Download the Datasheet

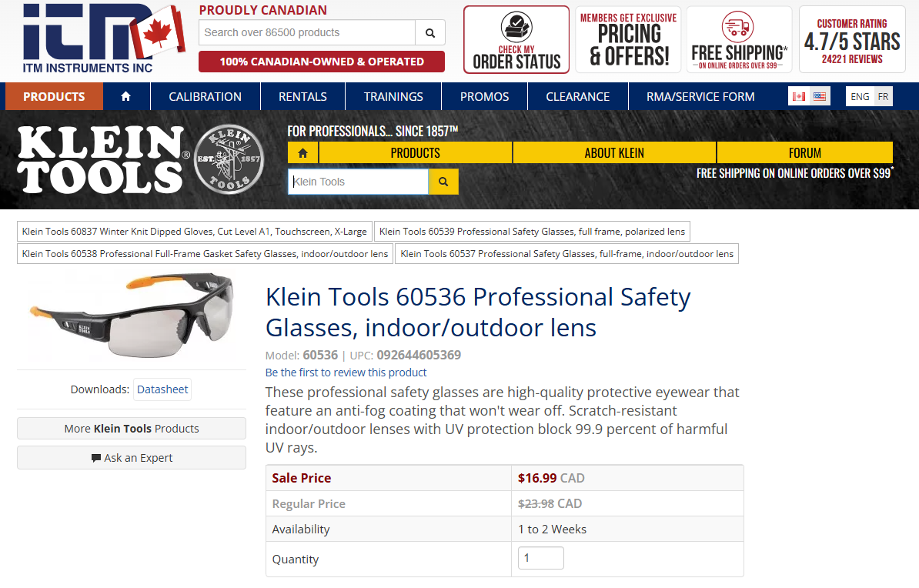[162, 389]
